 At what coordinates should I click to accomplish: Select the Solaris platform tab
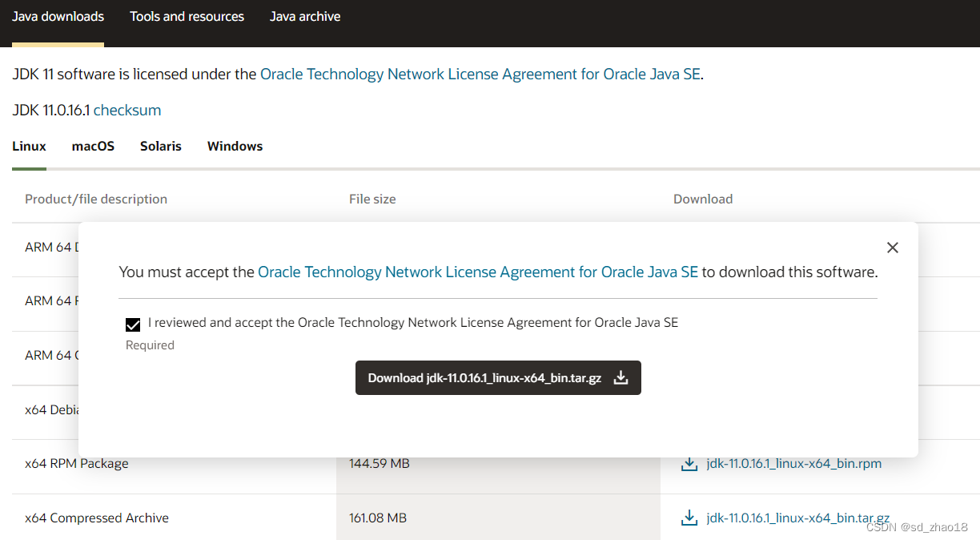point(161,147)
